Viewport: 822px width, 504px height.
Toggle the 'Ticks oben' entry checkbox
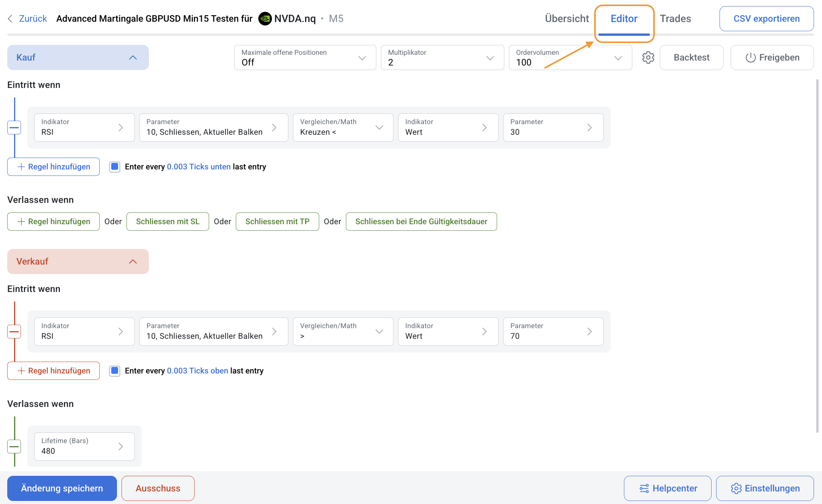tap(115, 371)
